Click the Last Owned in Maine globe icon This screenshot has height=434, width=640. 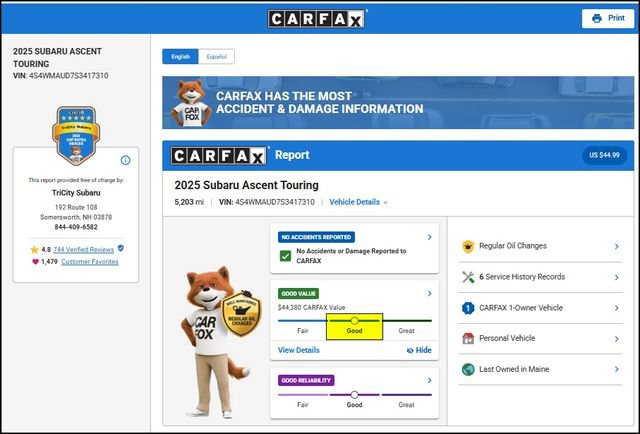tap(468, 369)
